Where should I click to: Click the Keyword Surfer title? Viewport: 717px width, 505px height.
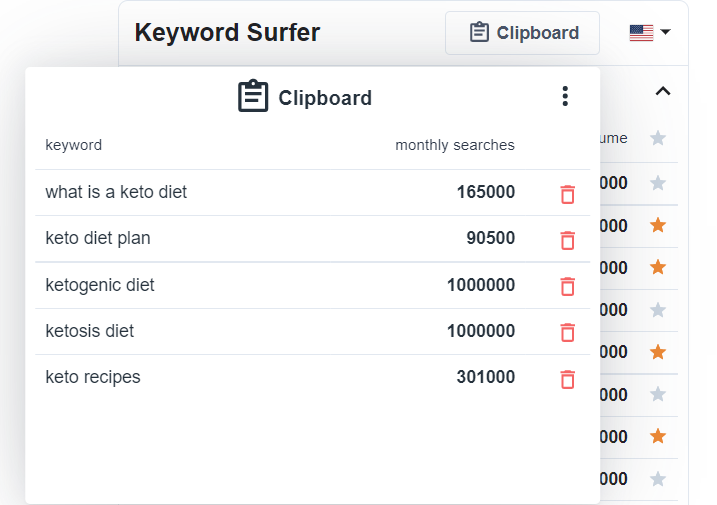coord(227,32)
